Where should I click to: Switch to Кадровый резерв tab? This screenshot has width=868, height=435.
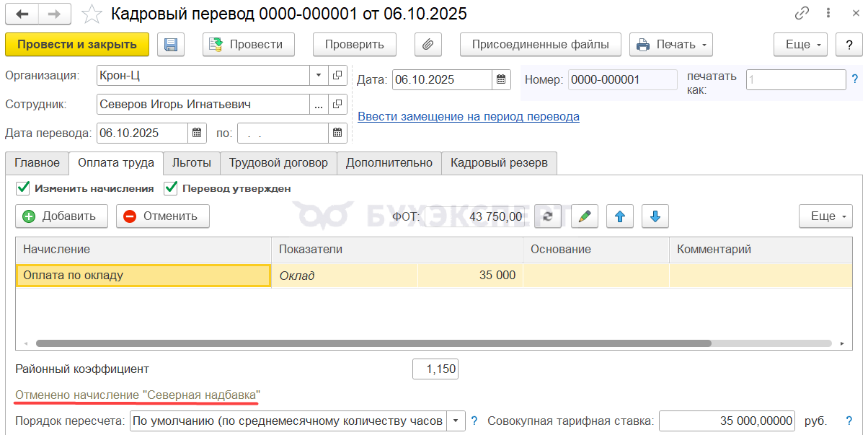[x=499, y=163]
